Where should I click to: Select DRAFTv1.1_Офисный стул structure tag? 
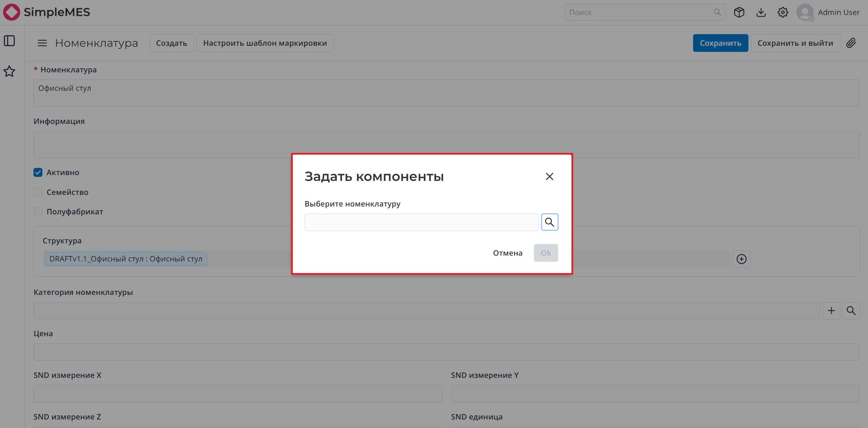[x=126, y=259]
